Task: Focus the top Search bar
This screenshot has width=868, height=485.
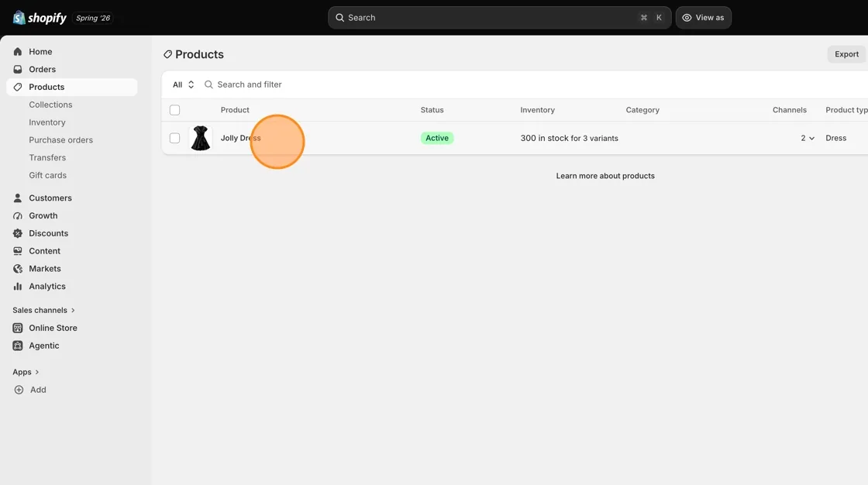Action: [499, 18]
